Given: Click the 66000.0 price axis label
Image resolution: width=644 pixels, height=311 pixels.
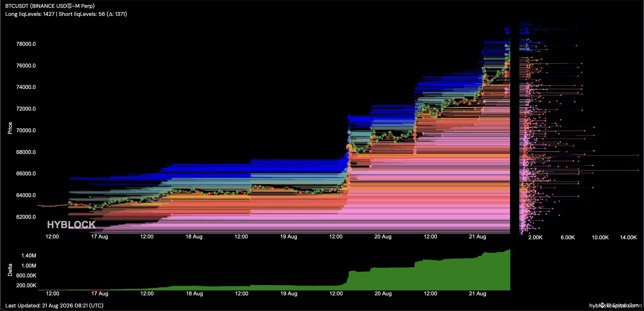Looking at the screenshot, I should click(26, 174).
